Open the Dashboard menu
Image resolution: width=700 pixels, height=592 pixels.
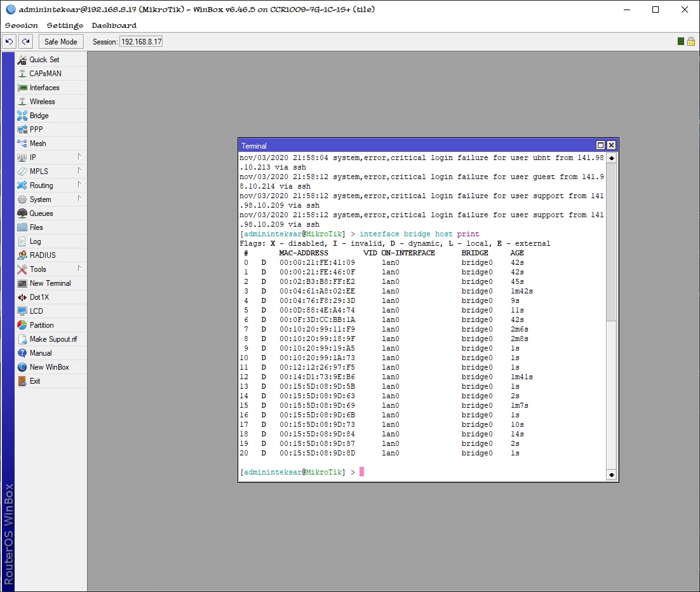coord(114,25)
